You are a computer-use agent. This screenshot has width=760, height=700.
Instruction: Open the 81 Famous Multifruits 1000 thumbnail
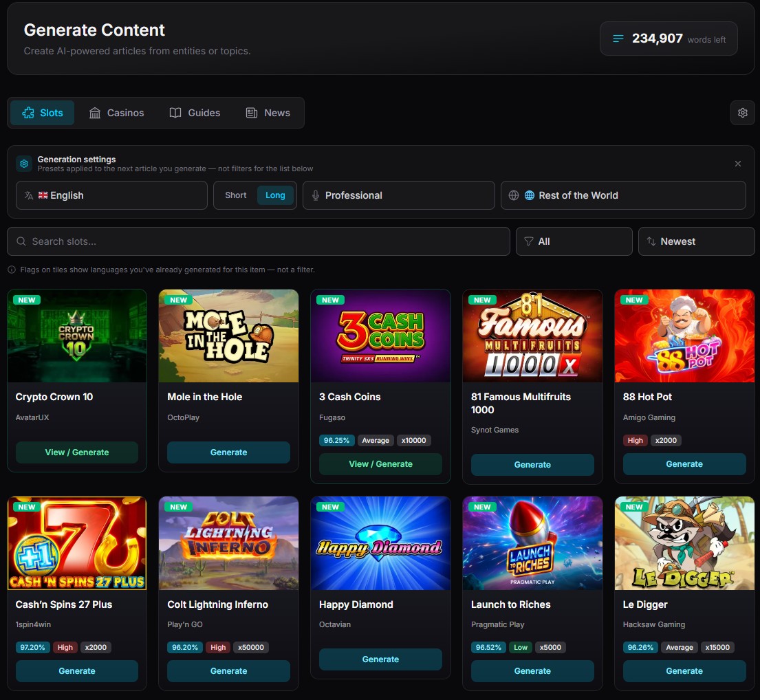click(x=532, y=336)
